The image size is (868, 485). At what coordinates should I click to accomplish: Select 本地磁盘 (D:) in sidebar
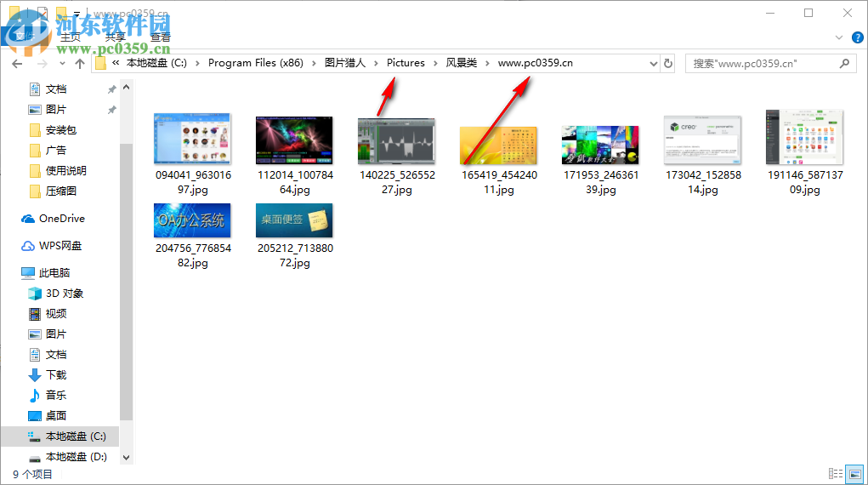[76, 457]
